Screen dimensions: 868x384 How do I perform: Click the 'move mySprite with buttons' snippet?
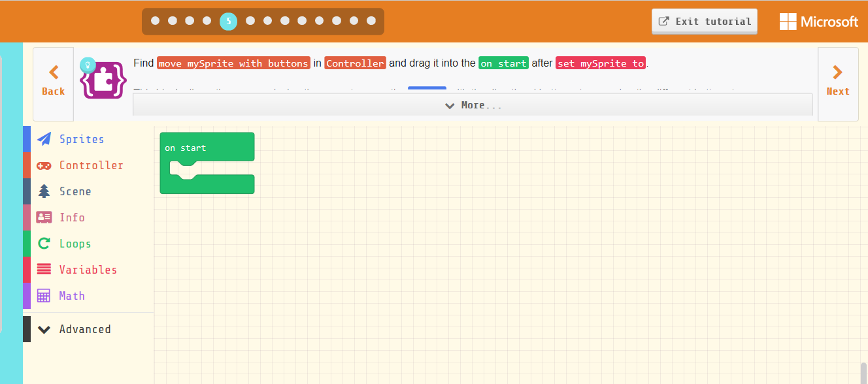click(233, 63)
